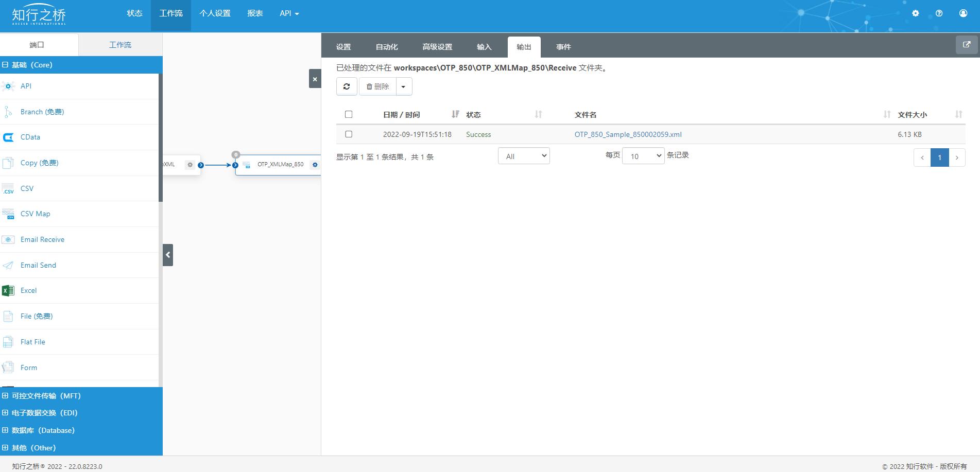Click gear icon on OTP_XMLMap_850 node

point(315,165)
